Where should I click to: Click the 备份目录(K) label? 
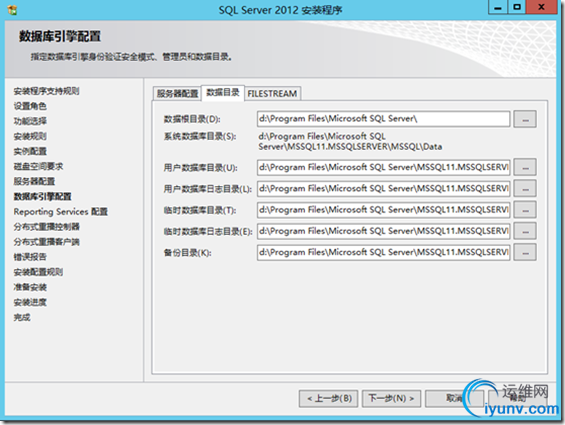tap(187, 253)
